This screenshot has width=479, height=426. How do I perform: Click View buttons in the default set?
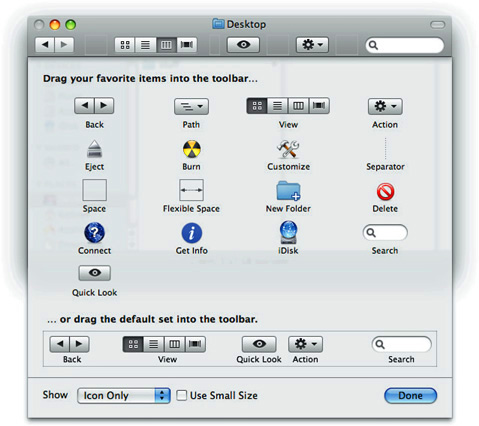pos(164,344)
